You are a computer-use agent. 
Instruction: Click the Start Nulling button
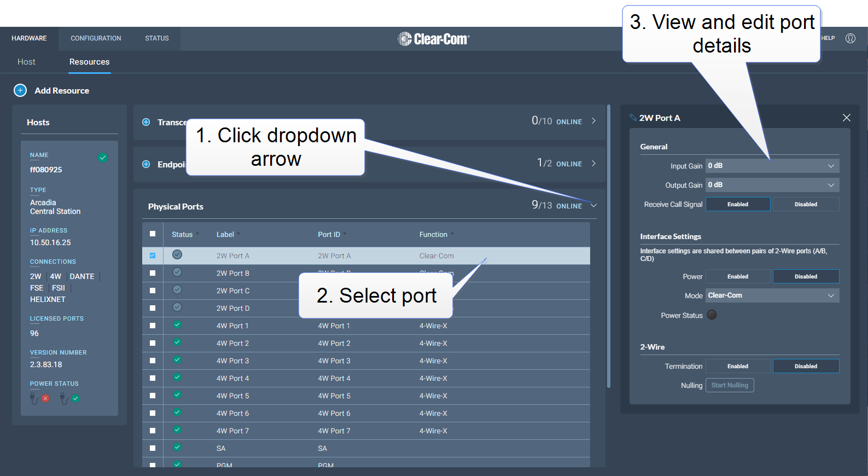coord(730,385)
